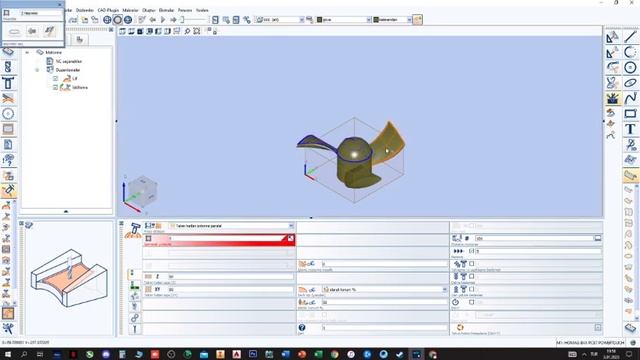Image resolution: width=640 pixels, height=360 pixels.
Task: Select the Spline curve tool
Action: [x=630, y=98]
